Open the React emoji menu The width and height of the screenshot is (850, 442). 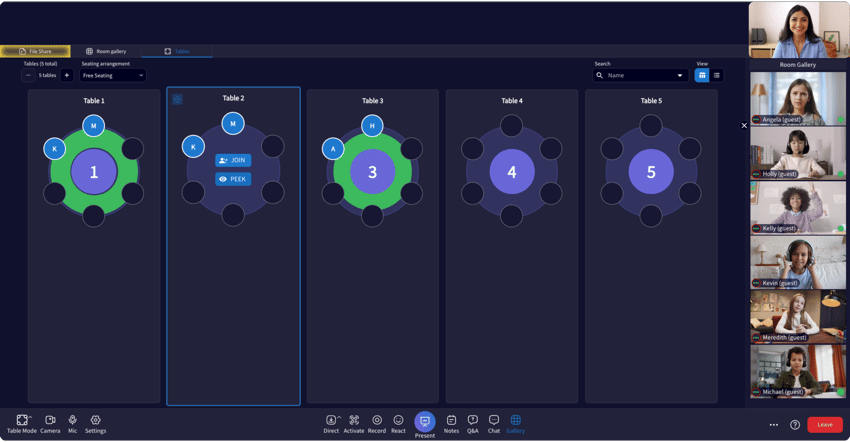(x=398, y=424)
